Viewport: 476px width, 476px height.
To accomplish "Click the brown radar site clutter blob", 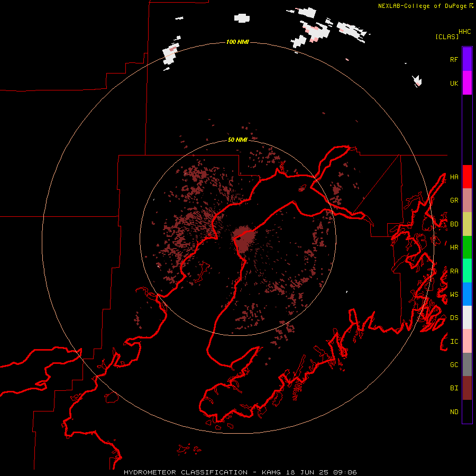I will click(x=244, y=239).
